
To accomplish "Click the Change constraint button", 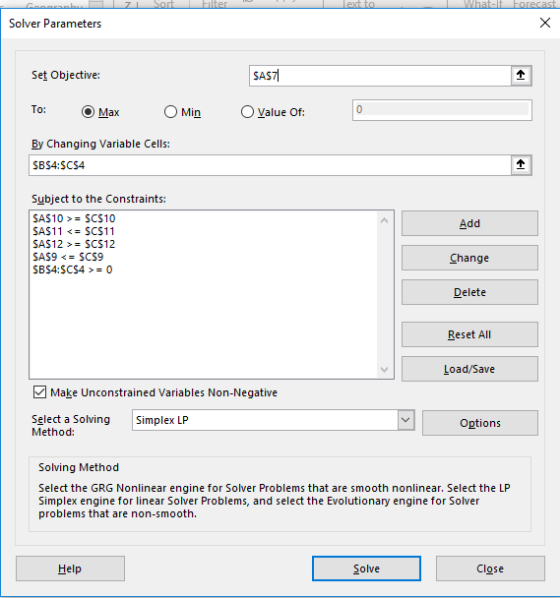I will (x=470, y=258).
